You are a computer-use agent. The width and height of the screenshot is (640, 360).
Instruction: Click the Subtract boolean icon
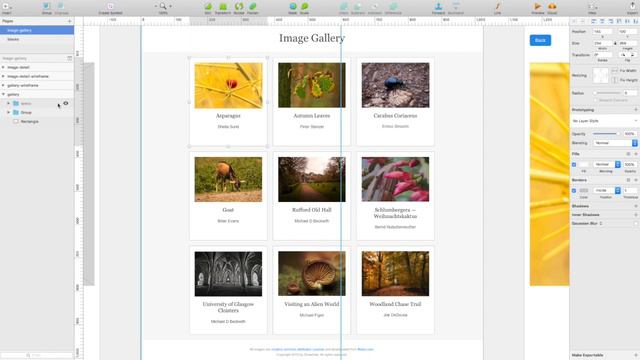[x=358, y=7]
